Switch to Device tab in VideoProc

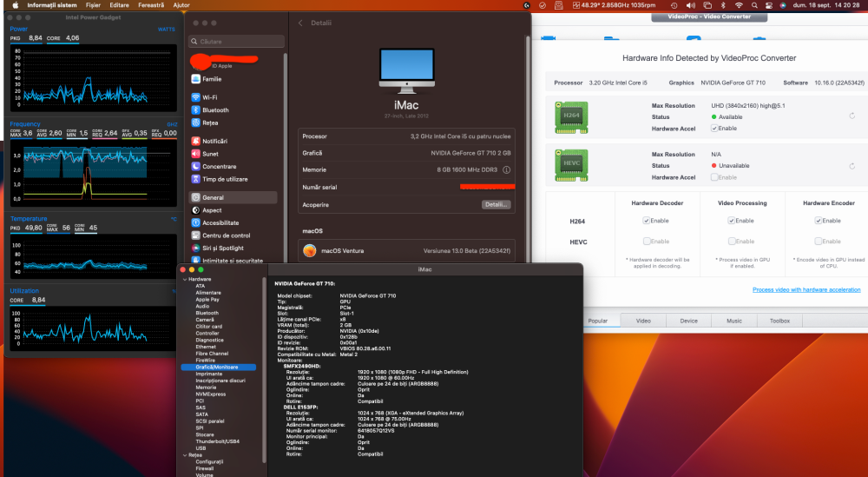[x=688, y=321]
